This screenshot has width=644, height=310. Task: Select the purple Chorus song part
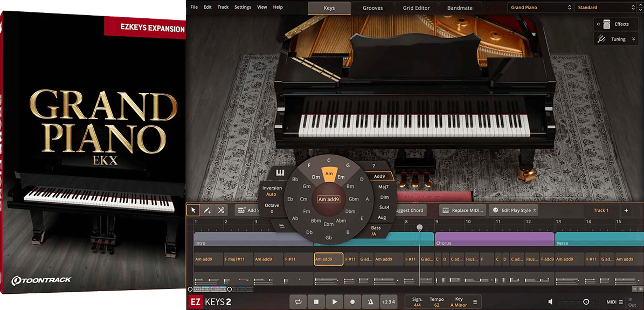pos(495,239)
